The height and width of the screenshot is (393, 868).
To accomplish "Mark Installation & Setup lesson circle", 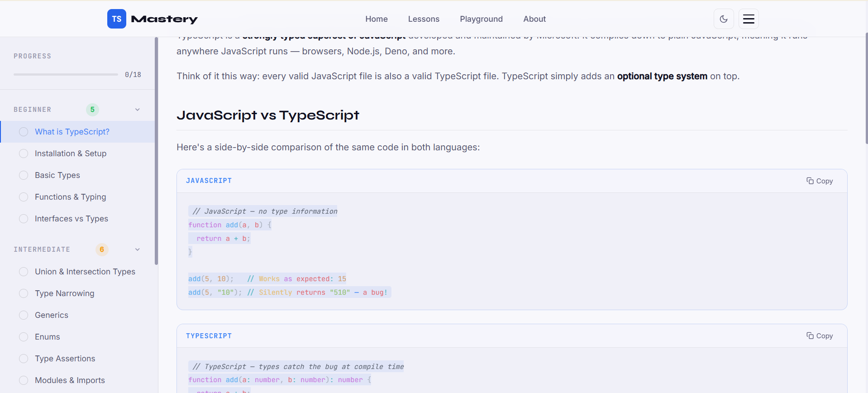I will coord(24,153).
